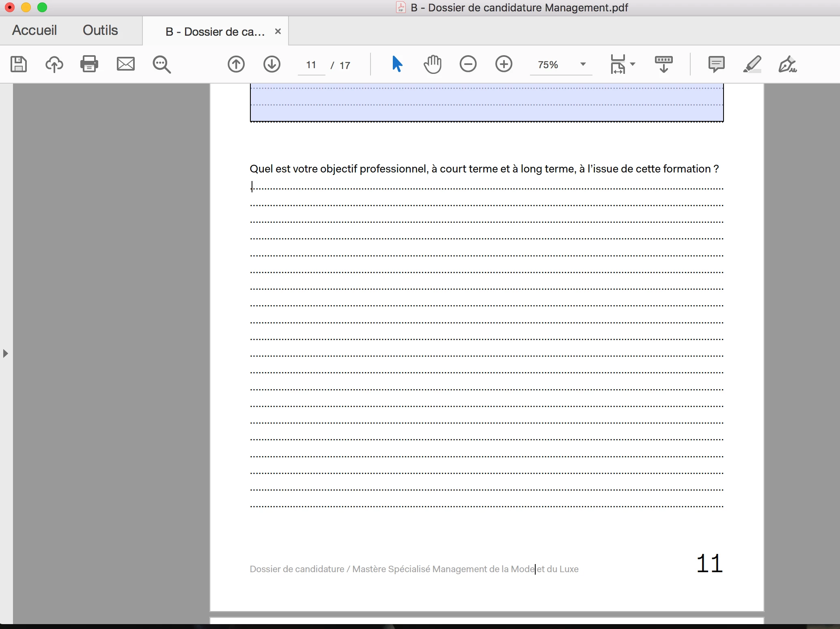Switch to the Outils tab
This screenshot has height=629, width=840.
[x=100, y=30]
